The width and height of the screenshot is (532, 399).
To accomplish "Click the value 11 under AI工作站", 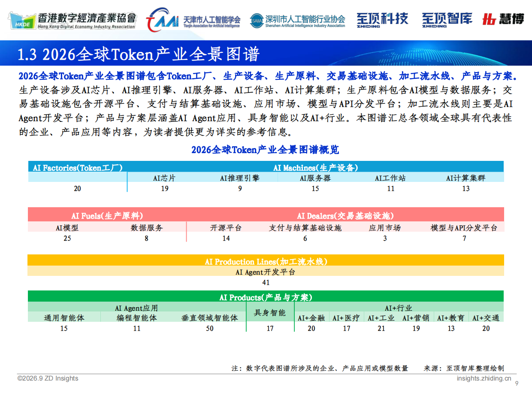I will [x=390, y=188].
